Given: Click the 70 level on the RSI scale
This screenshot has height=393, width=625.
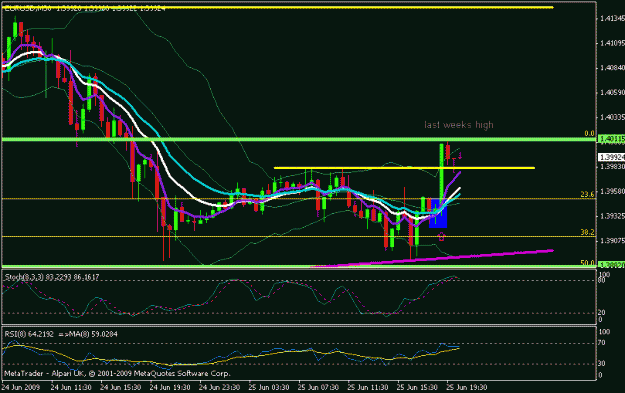Looking at the screenshot, I should tap(602, 343).
